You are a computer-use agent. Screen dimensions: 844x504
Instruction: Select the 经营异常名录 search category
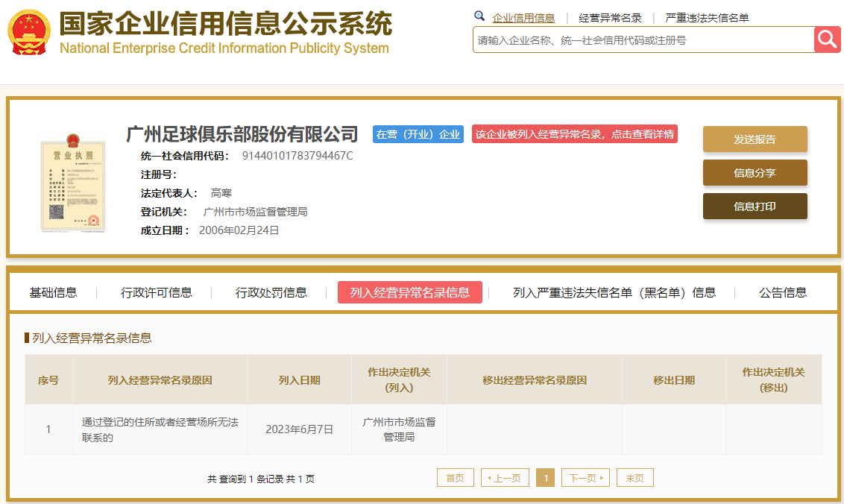pos(610,18)
